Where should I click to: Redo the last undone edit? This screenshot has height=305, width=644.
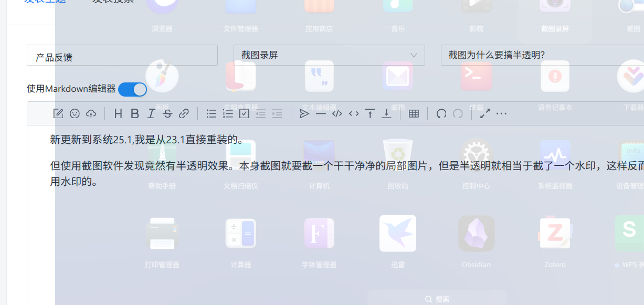point(458,113)
